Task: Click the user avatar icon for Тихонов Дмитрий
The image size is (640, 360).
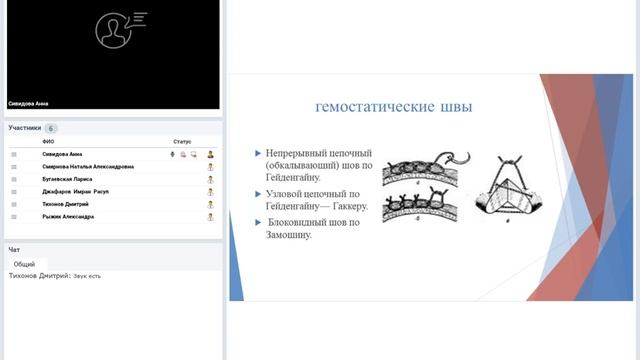Action: 210,204
